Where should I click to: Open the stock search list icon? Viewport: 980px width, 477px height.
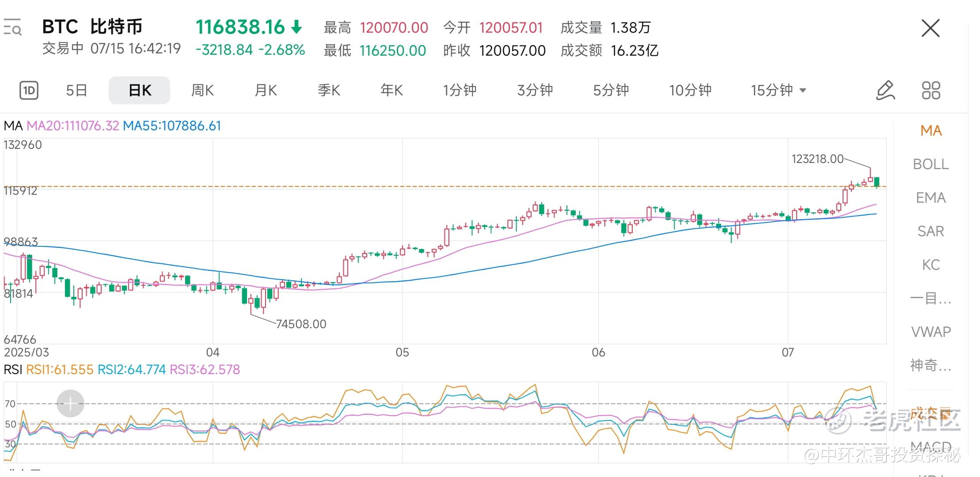(x=12, y=27)
